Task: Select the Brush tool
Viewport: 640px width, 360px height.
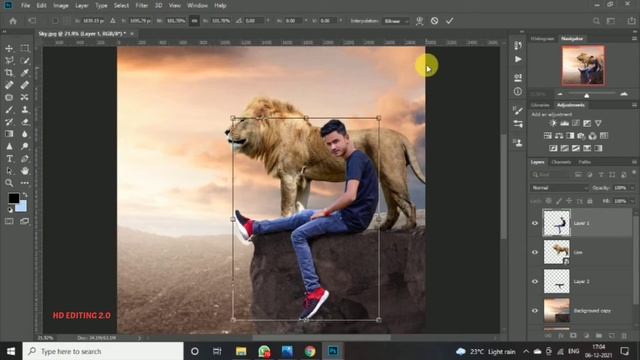Action: [x=9, y=109]
